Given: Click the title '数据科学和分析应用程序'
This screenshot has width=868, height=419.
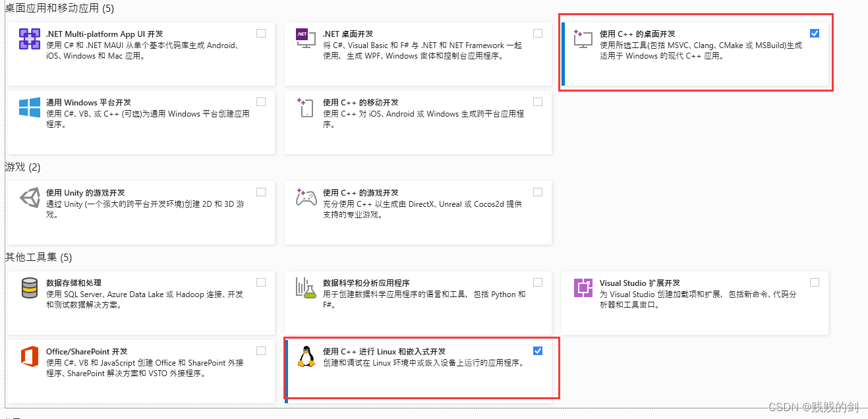Looking at the screenshot, I should [x=366, y=283].
